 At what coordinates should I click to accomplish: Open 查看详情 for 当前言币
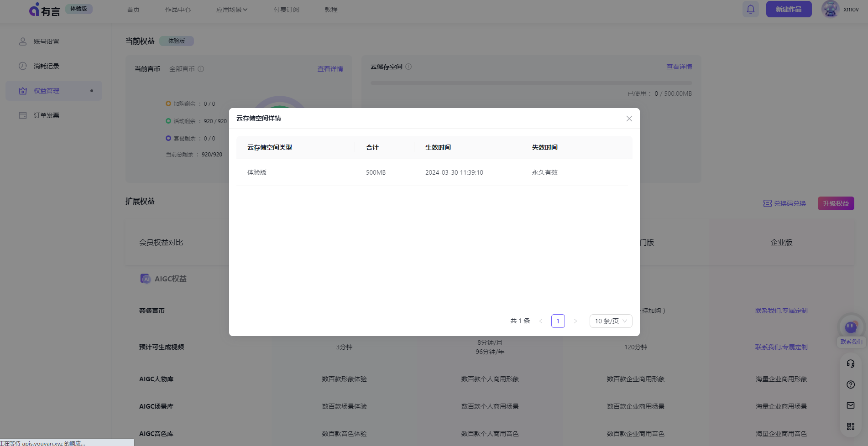click(330, 69)
